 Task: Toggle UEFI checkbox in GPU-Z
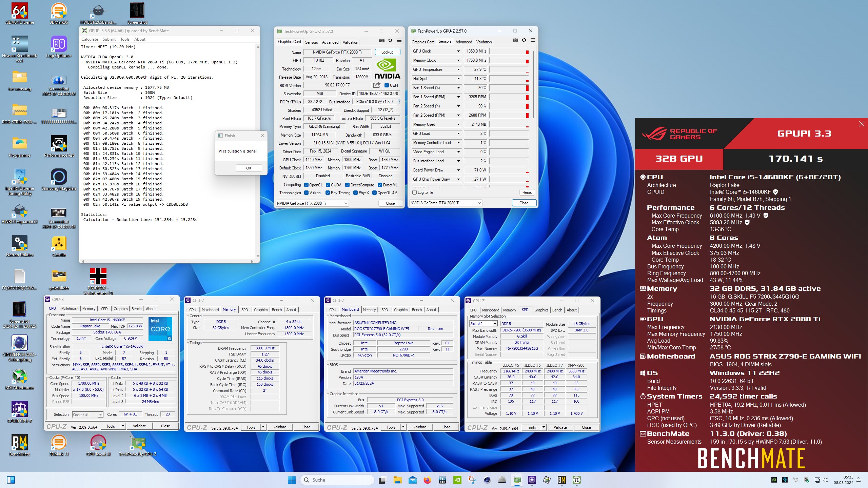(x=387, y=85)
